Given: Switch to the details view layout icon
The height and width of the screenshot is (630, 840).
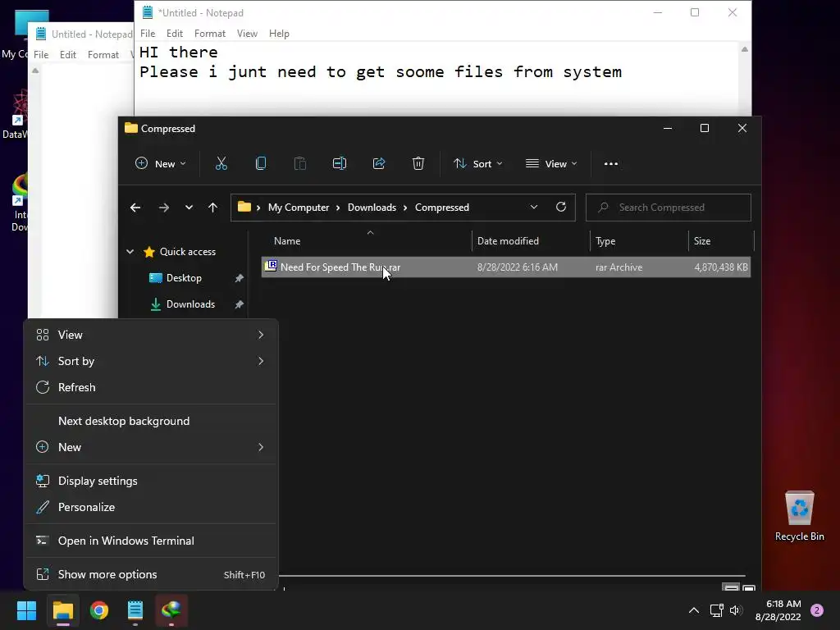Looking at the screenshot, I should 731,587.
